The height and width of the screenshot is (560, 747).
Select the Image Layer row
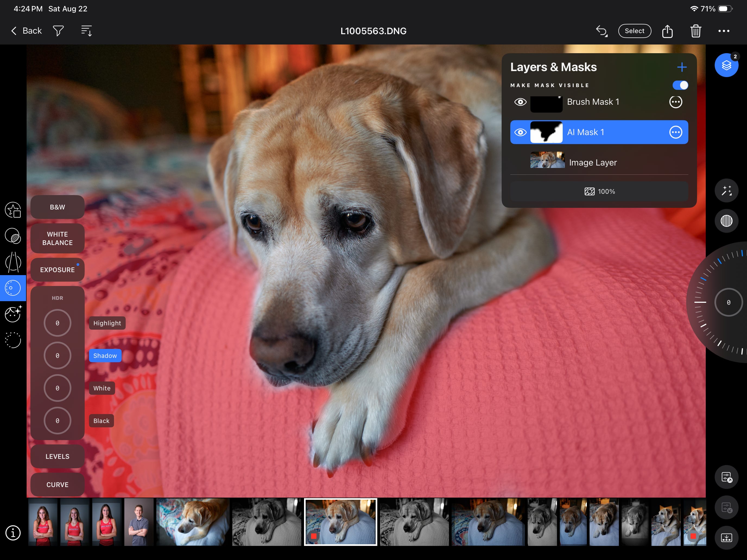point(599,162)
